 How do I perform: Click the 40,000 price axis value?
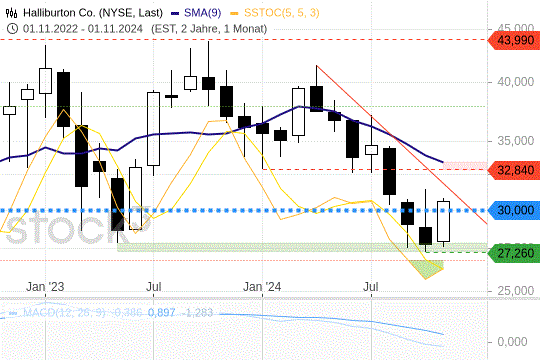pos(516,82)
